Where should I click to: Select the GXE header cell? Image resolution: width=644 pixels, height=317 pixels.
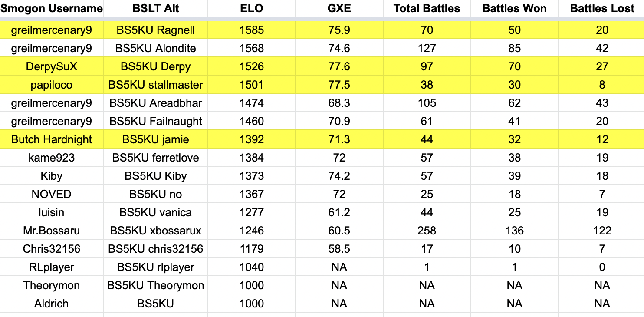tap(339, 8)
